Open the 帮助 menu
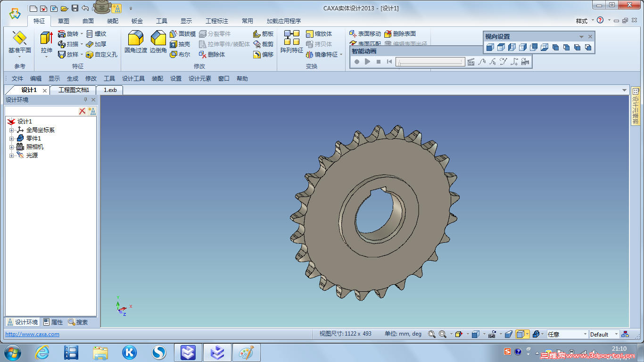Viewport: 644px width, 362px height. (242, 79)
